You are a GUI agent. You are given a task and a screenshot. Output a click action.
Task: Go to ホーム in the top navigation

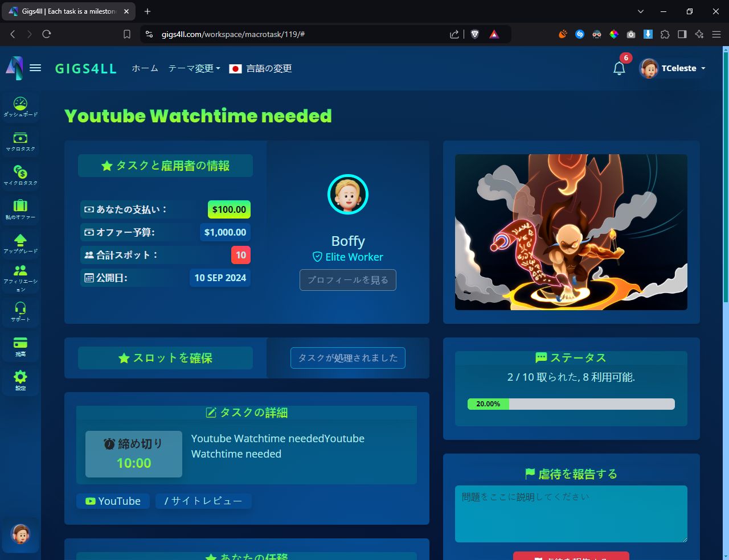pyautogui.click(x=145, y=68)
